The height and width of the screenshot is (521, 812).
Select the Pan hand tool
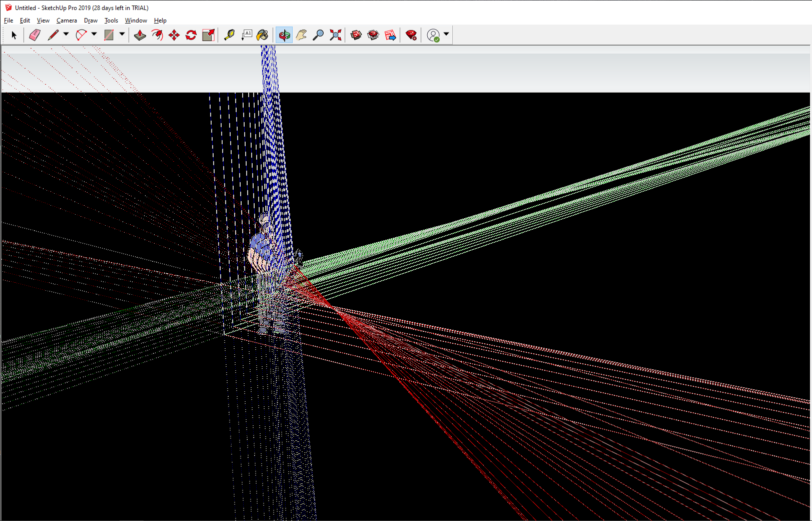[301, 35]
